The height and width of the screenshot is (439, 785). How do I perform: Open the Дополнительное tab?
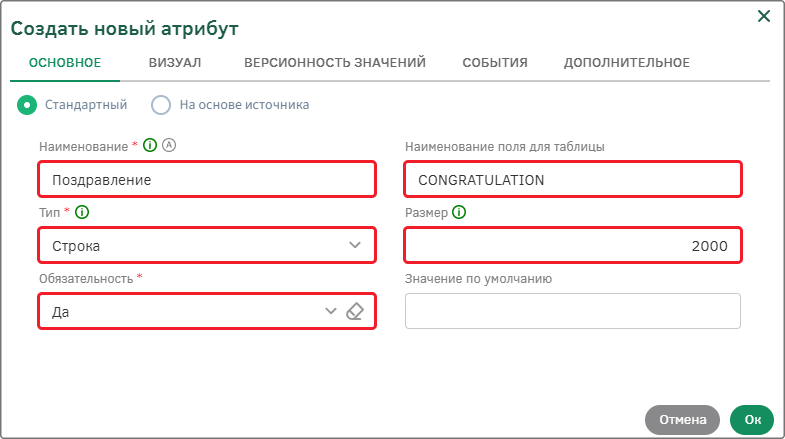(627, 63)
